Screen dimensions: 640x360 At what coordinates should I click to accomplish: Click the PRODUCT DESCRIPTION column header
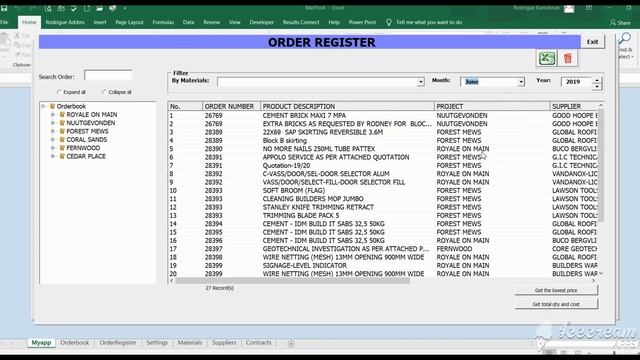click(x=347, y=107)
